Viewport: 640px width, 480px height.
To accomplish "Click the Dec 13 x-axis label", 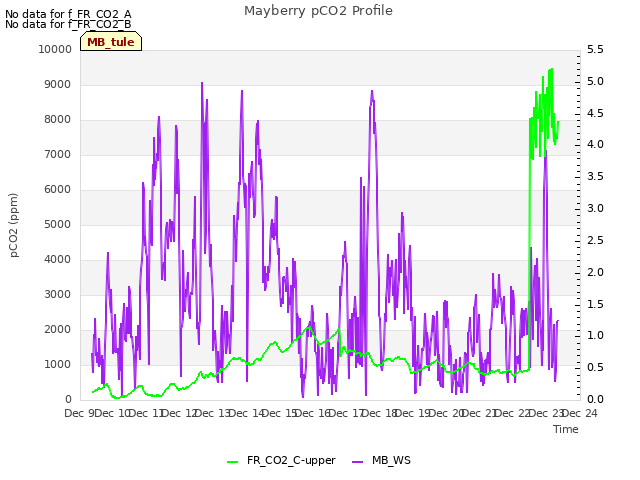I will [213, 413].
